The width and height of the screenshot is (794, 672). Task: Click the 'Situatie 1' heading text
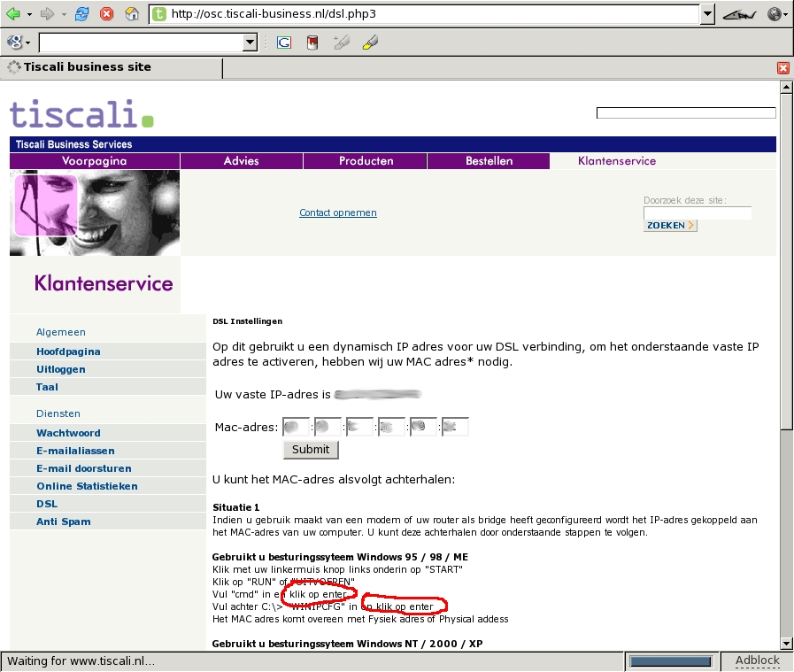point(236,507)
